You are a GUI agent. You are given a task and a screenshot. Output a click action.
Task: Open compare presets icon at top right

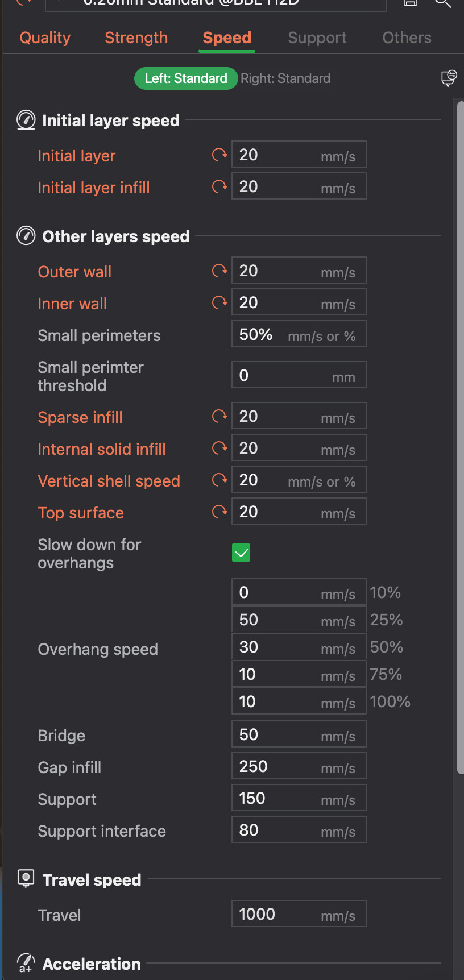pos(449,78)
